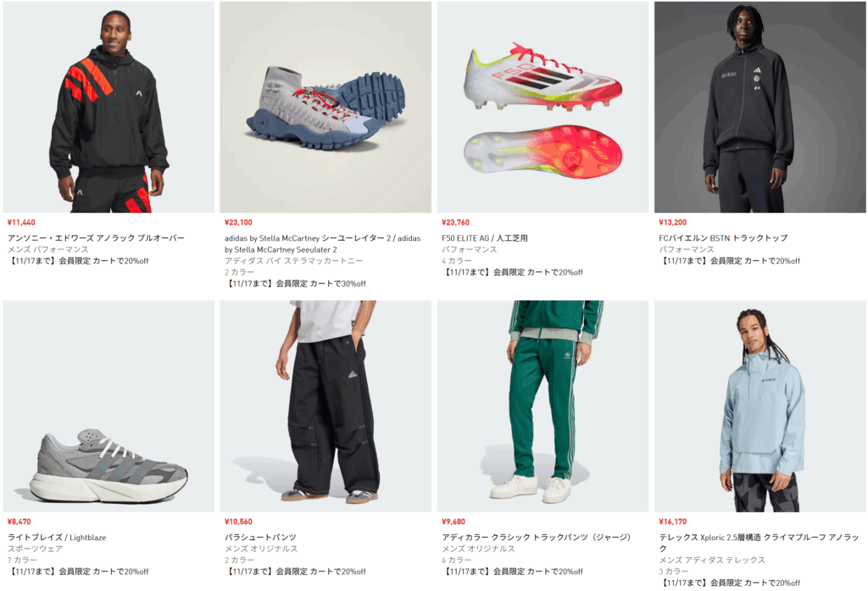This screenshot has width=868, height=591.
Task: Click the ¥23,760 price on F50 ELITE
Action: tap(455, 222)
